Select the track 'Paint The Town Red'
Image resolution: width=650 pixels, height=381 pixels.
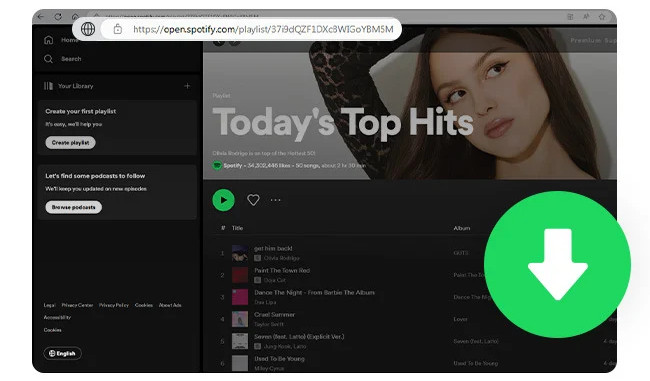click(x=282, y=270)
